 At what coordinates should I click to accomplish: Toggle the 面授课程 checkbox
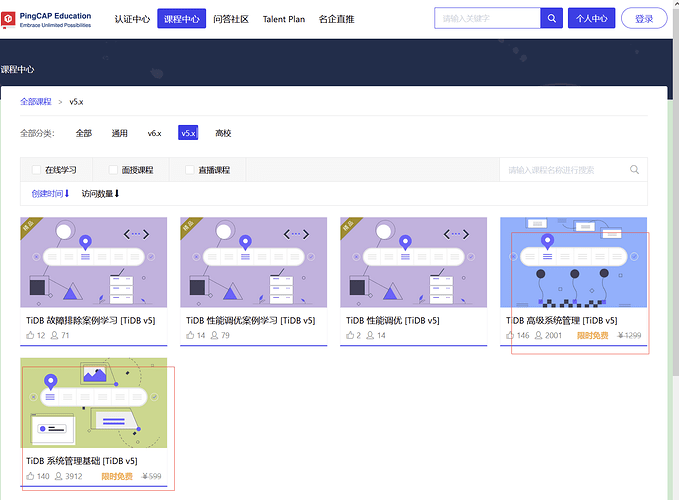tap(113, 170)
